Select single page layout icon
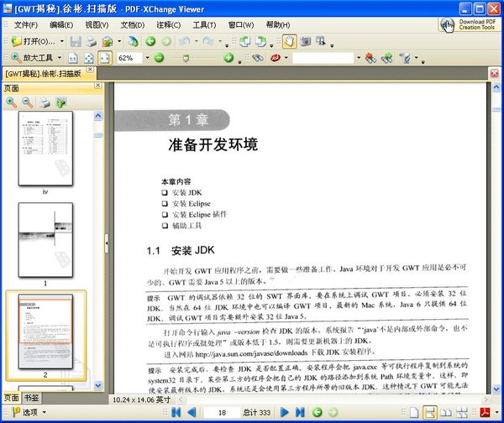 (414, 412)
